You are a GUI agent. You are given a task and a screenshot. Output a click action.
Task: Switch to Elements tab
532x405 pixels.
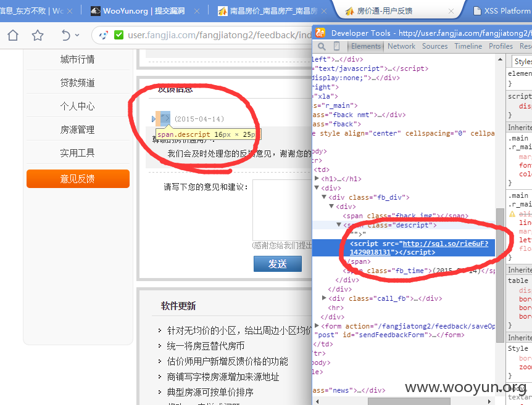pyautogui.click(x=366, y=46)
